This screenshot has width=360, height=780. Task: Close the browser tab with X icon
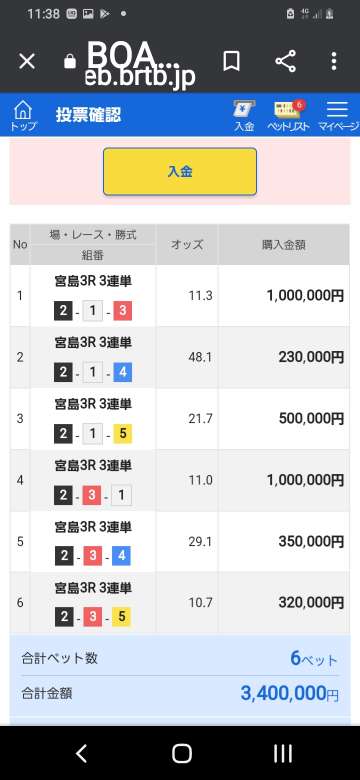click(x=27, y=62)
